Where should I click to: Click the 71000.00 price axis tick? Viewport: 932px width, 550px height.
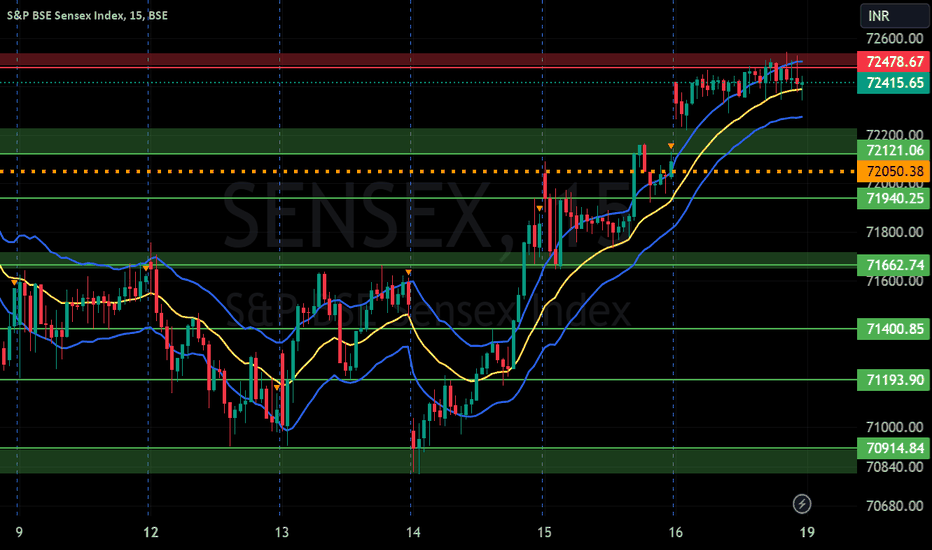[x=895, y=427]
